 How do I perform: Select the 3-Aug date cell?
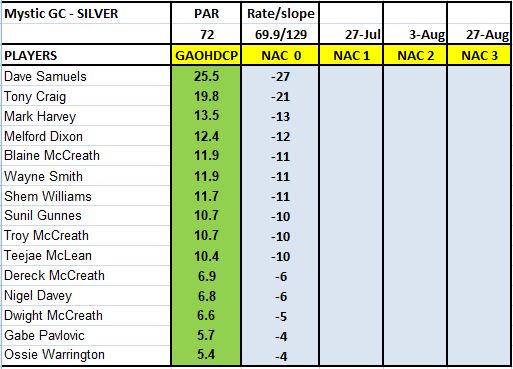coord(415,34)
